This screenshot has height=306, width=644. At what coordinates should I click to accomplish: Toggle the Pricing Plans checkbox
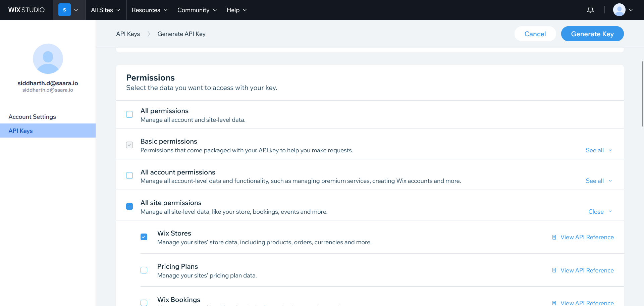(144, 270)
